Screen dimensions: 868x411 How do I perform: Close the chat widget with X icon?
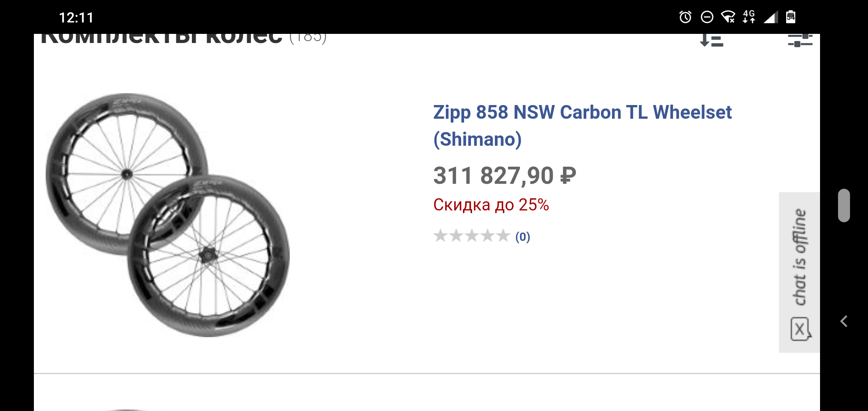(x=800, y=329)
